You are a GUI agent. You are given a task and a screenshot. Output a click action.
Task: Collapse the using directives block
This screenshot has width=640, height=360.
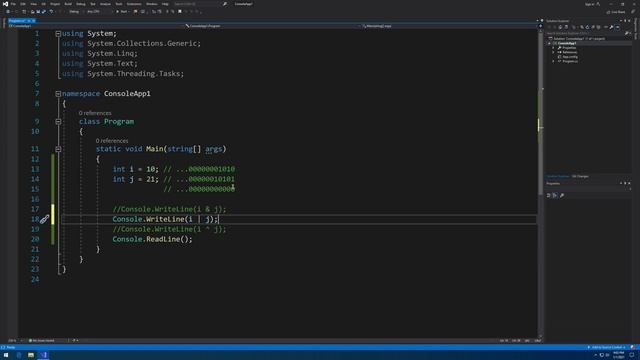[58, 33]
